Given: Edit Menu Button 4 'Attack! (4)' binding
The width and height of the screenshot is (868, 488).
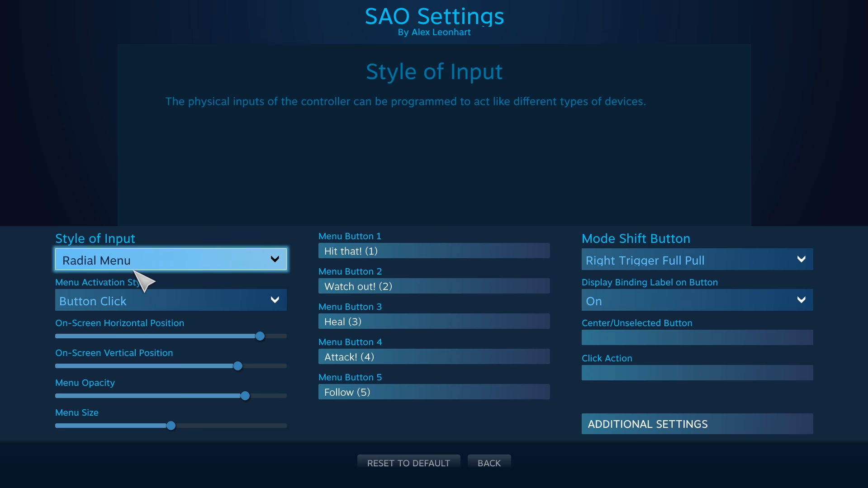Looking at the screenshot, I should click(434, 357).
